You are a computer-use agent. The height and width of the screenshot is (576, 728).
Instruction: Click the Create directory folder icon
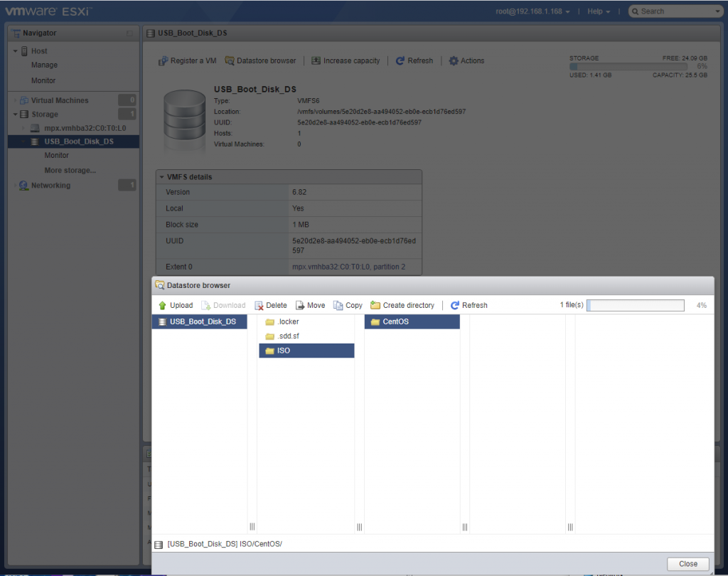(375, 305)
